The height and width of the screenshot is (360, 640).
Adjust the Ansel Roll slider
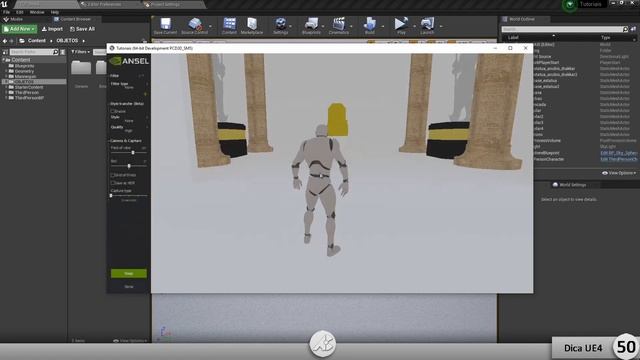point(129,166)
